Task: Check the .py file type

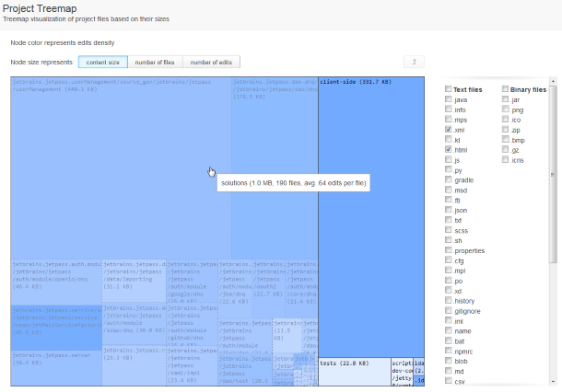Action: 449,169
